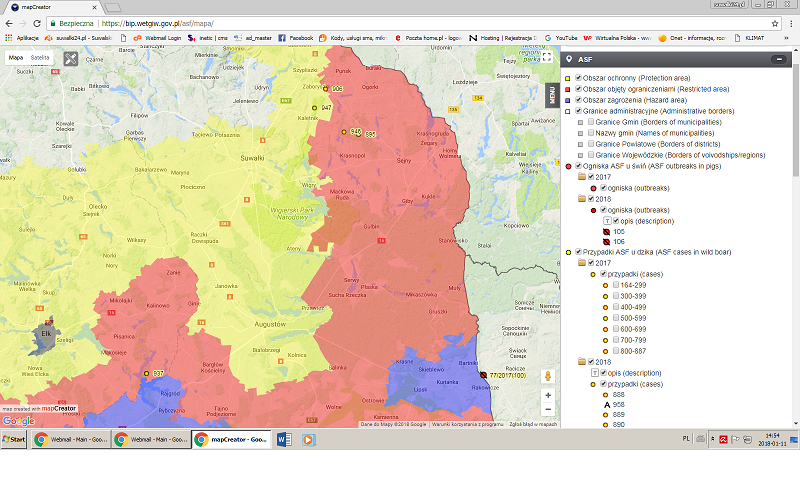Bookmark page with the star icon

click(775, 22)
